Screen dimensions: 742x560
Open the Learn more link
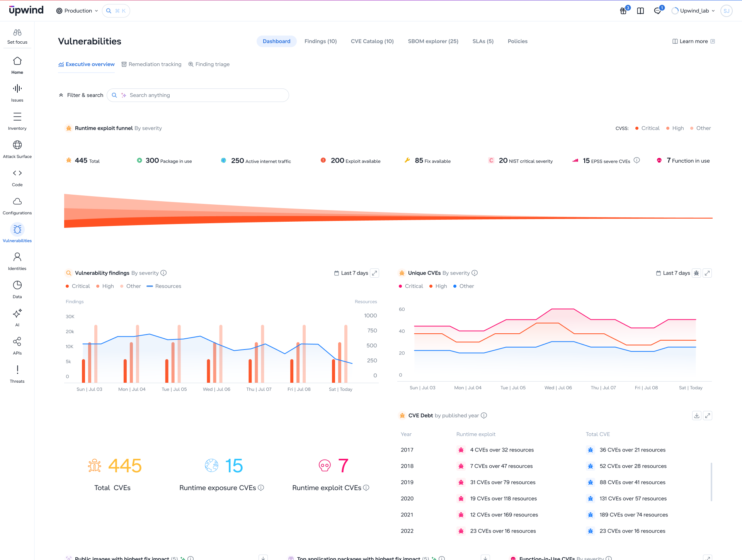(x=694, y=41)
